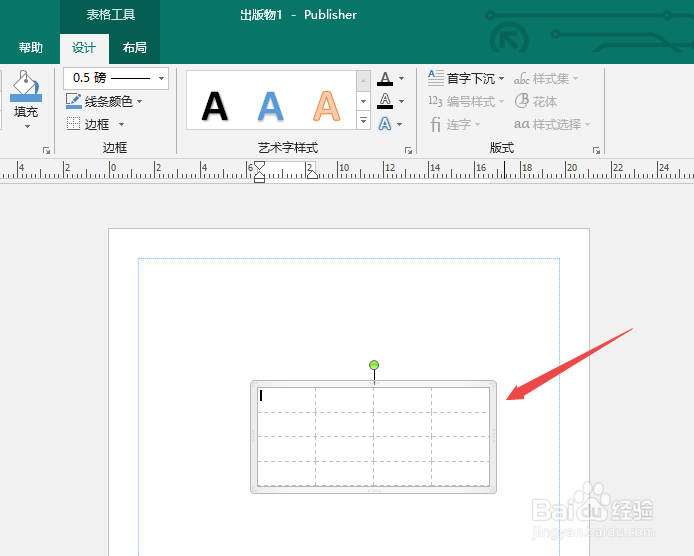Select the blue WordArt style A
The image size is (694, 556).
click(270, 106)
